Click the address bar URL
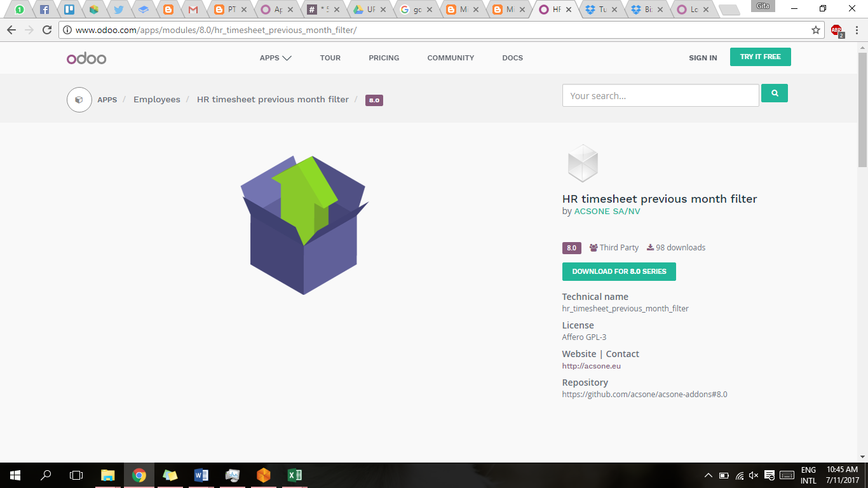The width and height of the screenshot is (868, 488). [216, 30]
